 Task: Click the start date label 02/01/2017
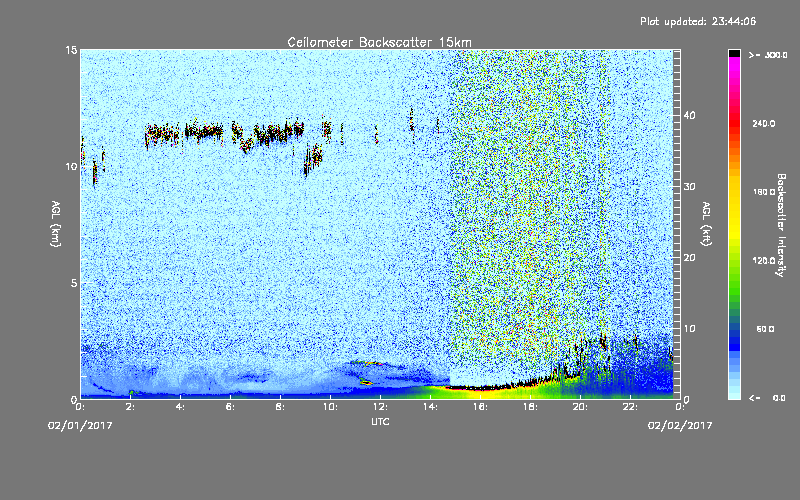pos(80,426)
